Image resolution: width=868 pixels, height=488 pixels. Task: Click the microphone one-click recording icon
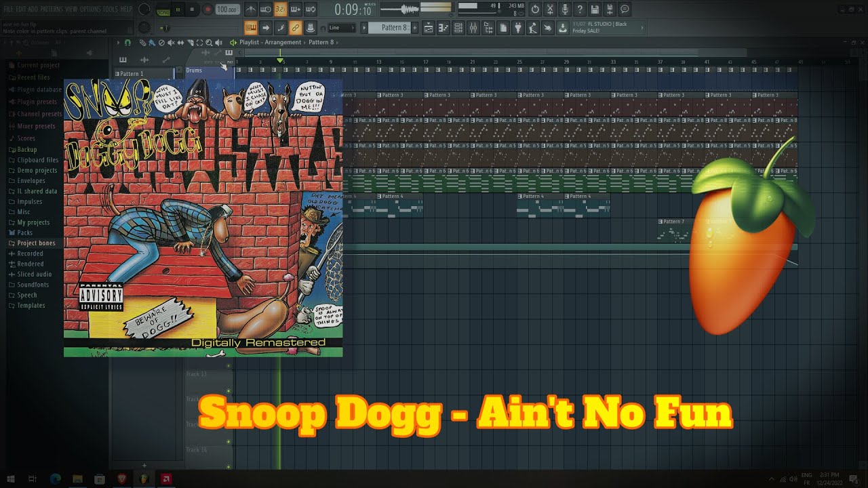(565, 9)
